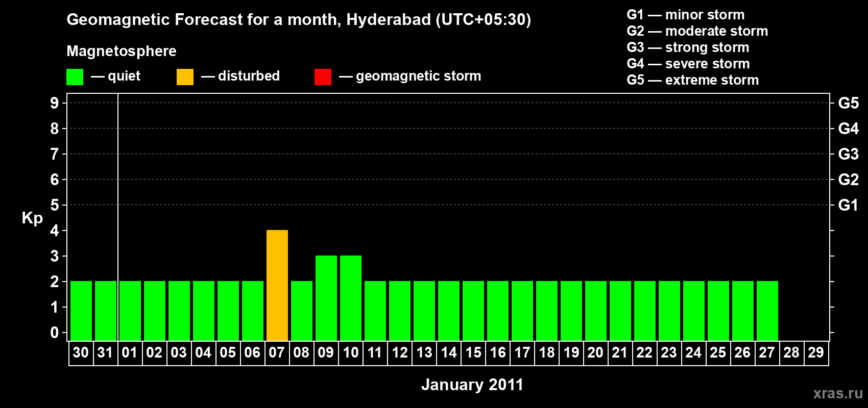Click the date cell labeled 27

pos(767,353)
